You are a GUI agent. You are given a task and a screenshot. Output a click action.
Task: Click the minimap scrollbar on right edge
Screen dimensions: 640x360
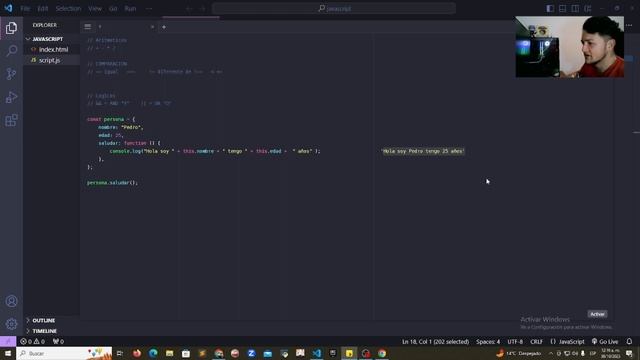636,132
